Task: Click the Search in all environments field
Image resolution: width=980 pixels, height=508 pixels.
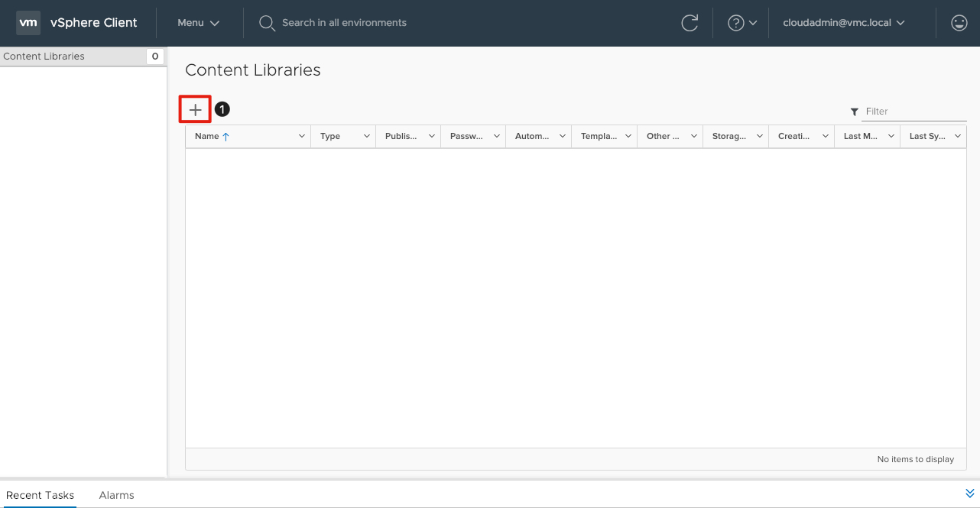Action: click(344, 23)
